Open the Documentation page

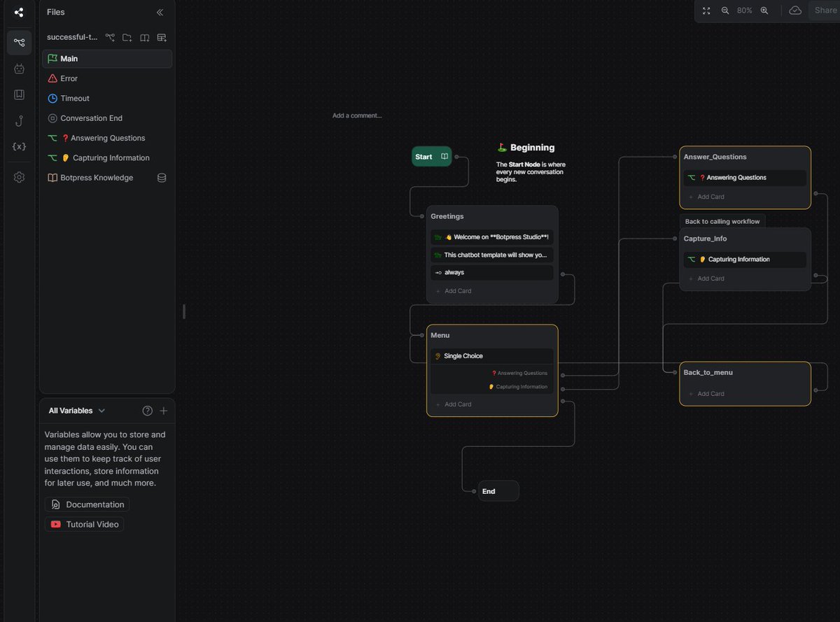87,504
